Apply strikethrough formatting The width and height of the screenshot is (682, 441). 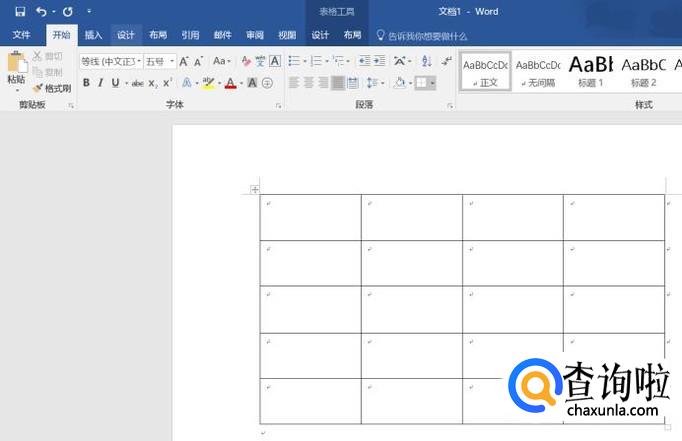[x=137, y=83]
